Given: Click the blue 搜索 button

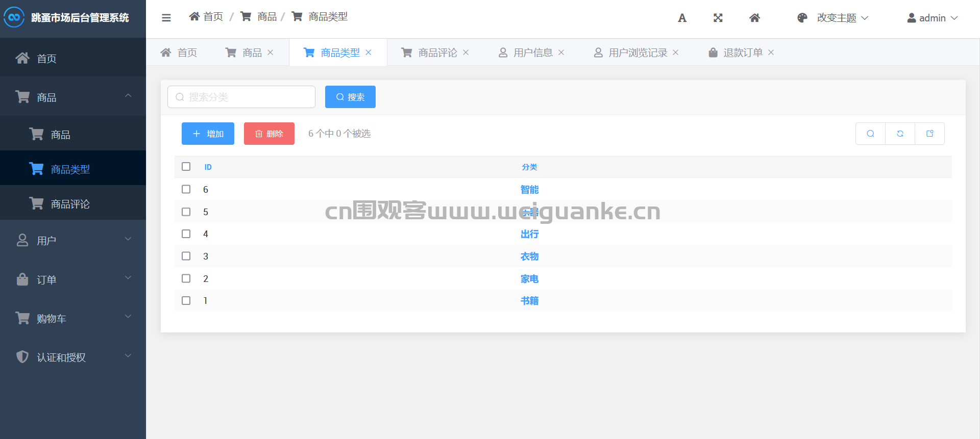Looking at the screenshot, I should (350, 97).
